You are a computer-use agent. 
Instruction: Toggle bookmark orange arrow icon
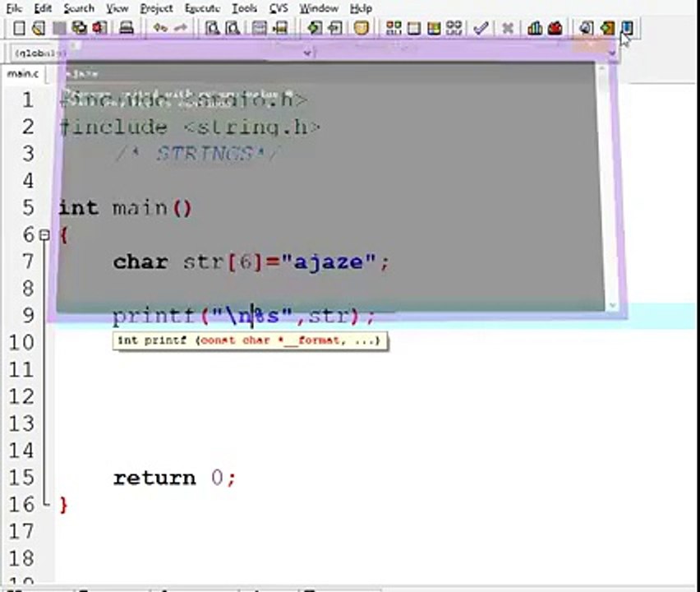tap(607, 28)
